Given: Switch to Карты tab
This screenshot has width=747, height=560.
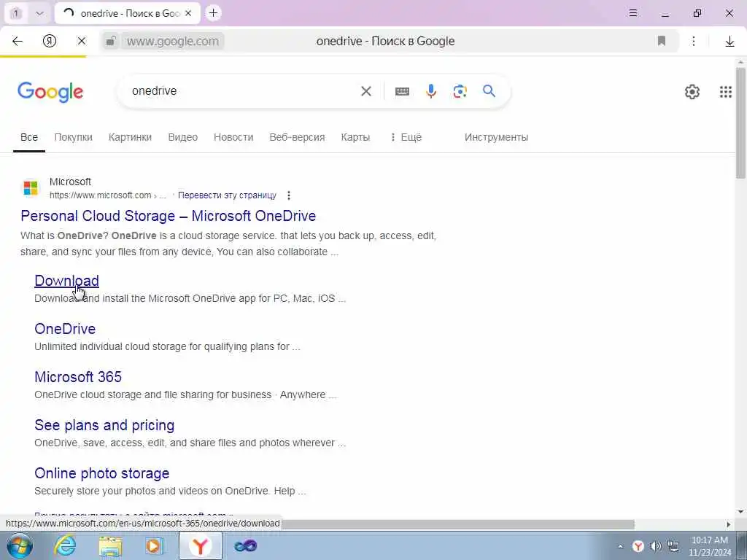Looking at the screenshot, I should tap(355, 137).
